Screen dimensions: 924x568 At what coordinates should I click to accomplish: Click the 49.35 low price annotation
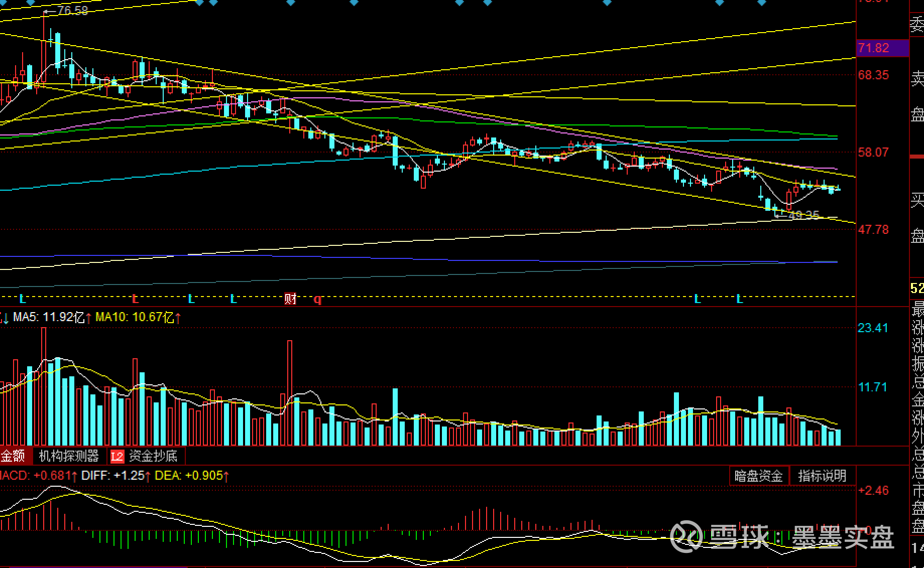804,215
